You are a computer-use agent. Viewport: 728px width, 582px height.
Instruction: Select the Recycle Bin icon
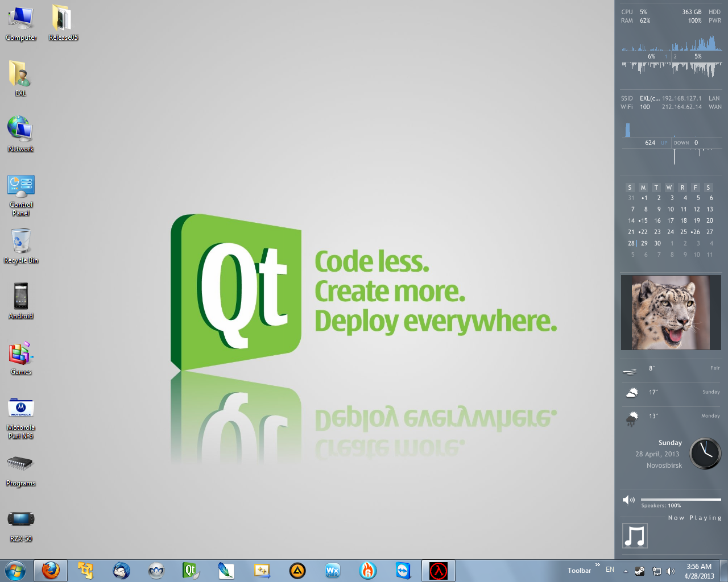[21, 246]
